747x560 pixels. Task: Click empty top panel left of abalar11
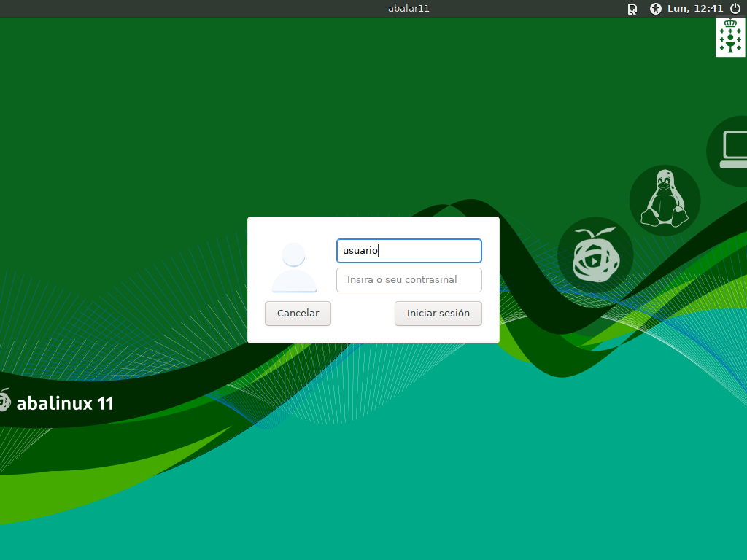point(190,9)
